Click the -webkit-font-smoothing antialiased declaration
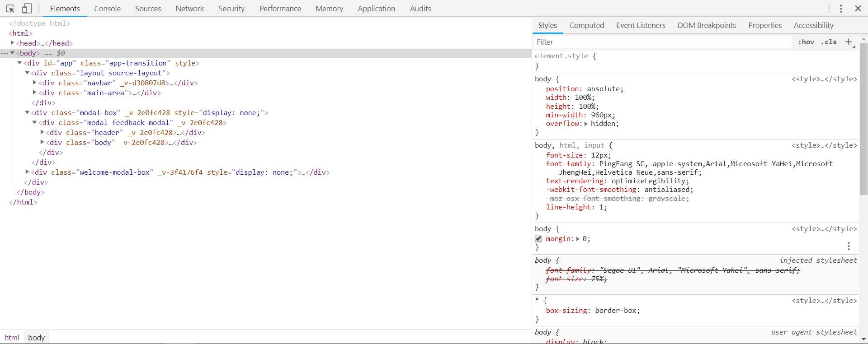The image size is (868, 344). 619,190
